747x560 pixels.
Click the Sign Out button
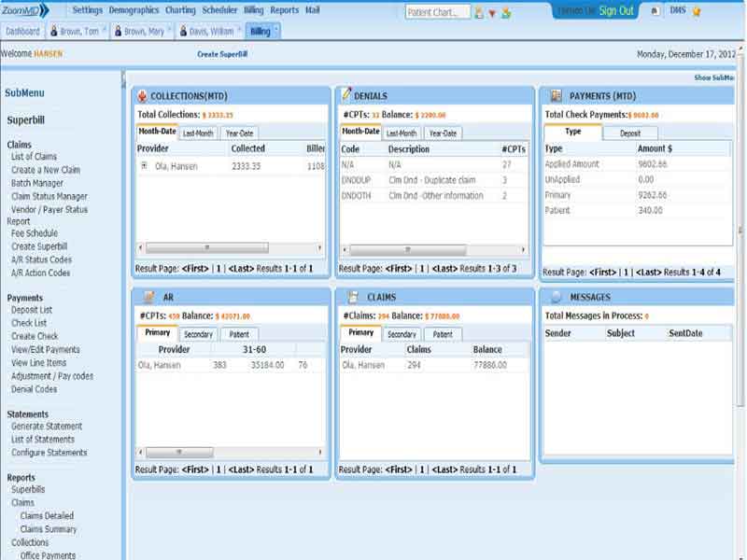(x=616, y=11)
